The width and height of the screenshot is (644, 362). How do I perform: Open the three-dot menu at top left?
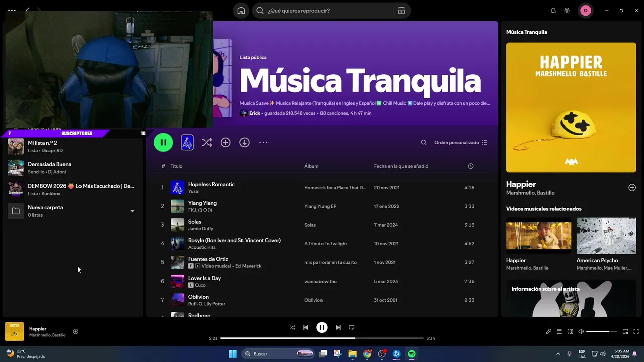pyautogui.click(x=12, y=10)
